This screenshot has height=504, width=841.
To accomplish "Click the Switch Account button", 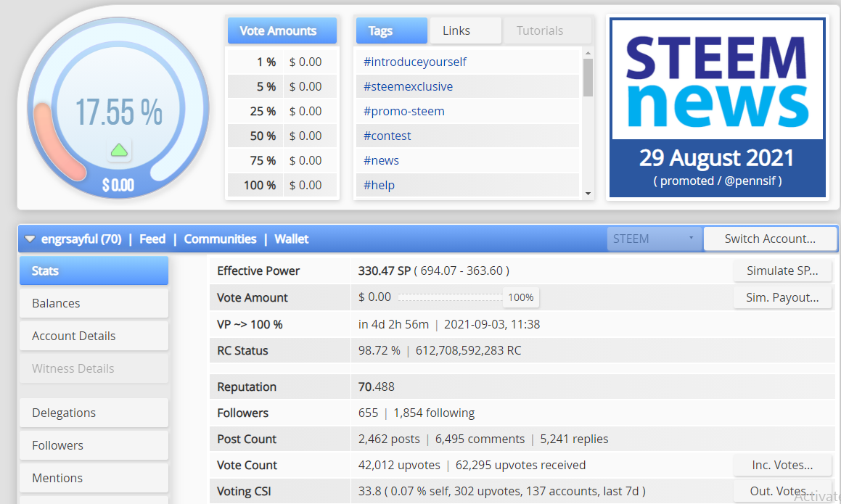I will pos(770,239).
